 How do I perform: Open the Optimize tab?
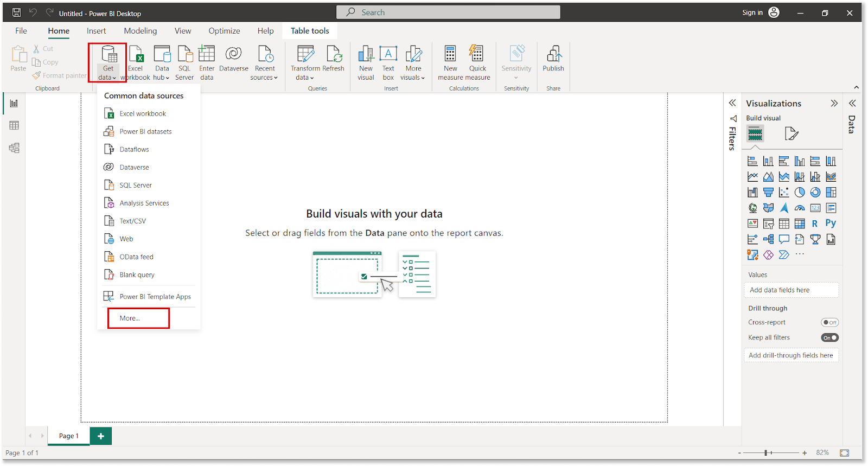click(224, 31)
